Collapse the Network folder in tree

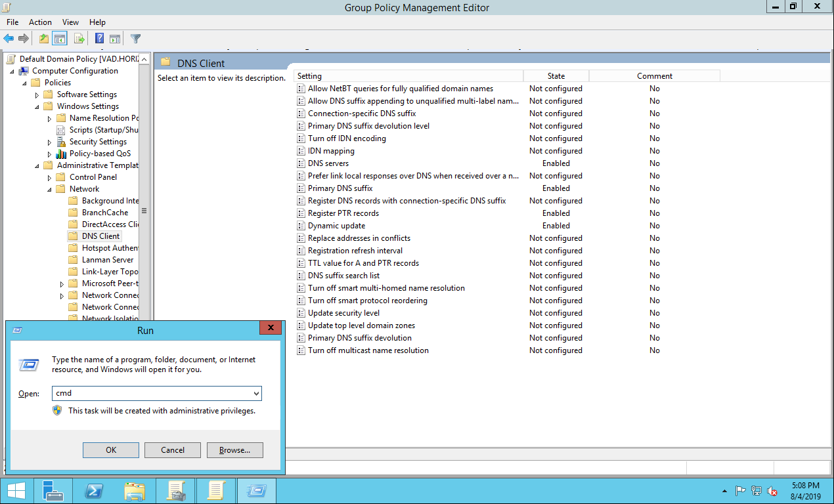[x=49, y=190]
